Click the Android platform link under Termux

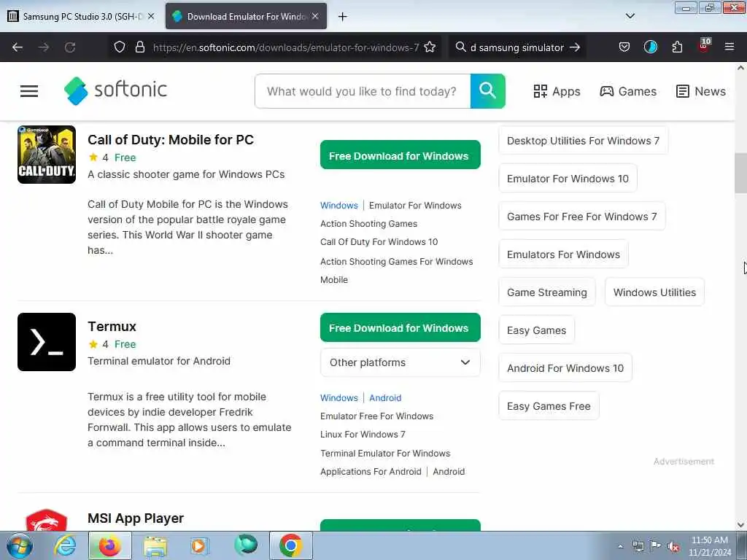385,397
